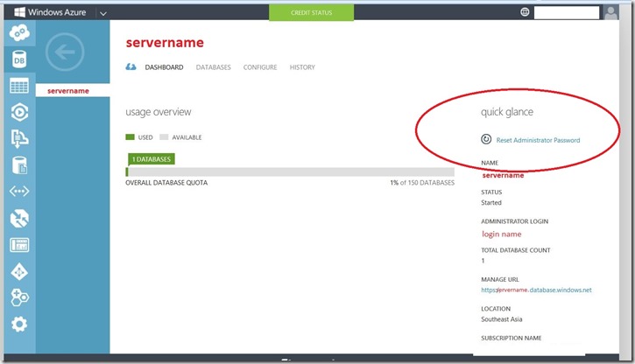The height and width of the screenshot is (364, 635).
Task: Click the globe language icon in top bar
Action: coord(525,12)
